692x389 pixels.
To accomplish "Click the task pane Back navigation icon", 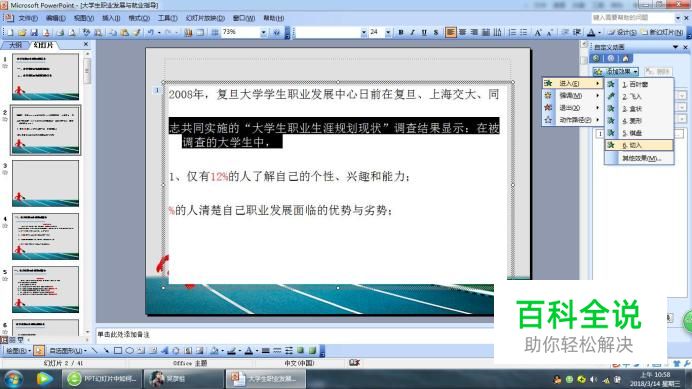I will 597,58.
